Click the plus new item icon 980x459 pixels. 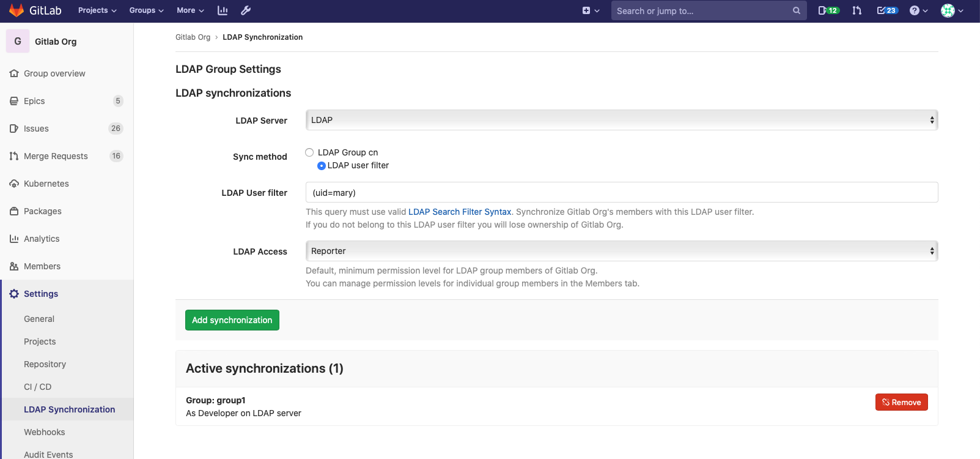(x=586, y=10)
